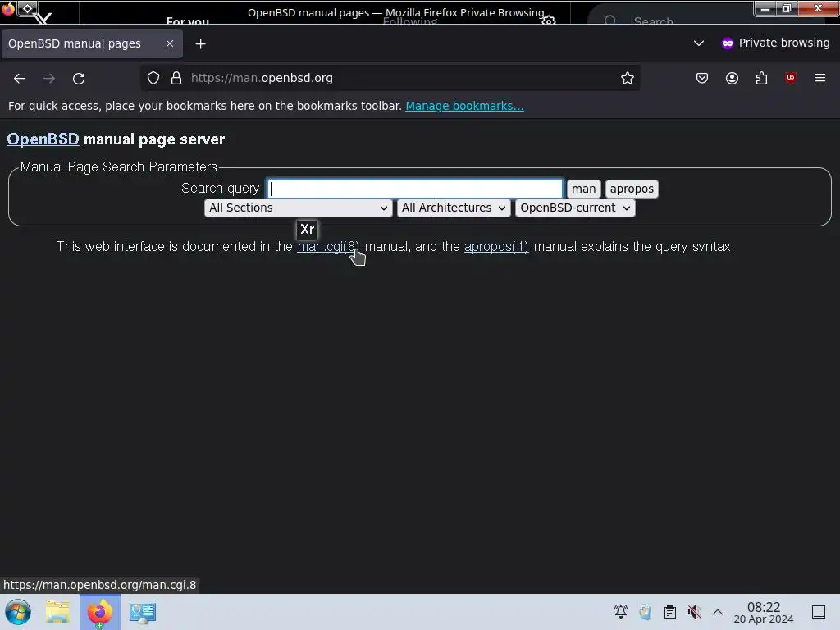Viewport: 840px width, 630px height.
Task: Expand the OpenBSD-current release dropdown
Action: (575, 208)
